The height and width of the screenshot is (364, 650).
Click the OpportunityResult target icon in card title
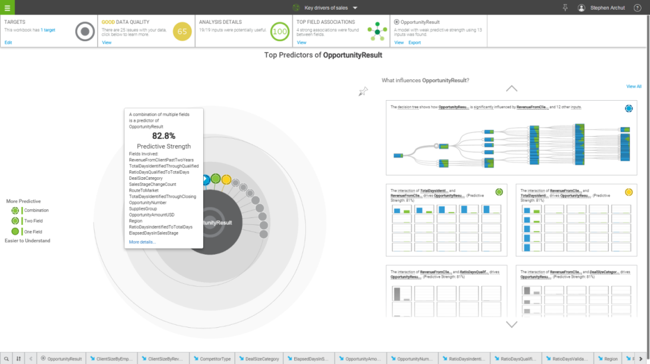pos(396,22)
